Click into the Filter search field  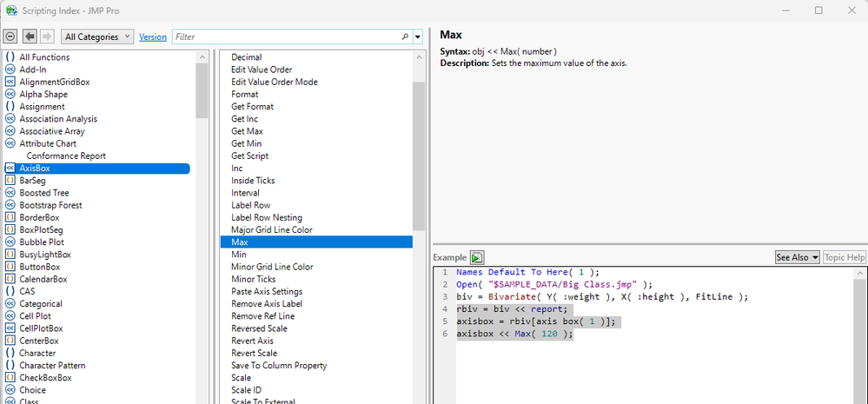[287, 37]
